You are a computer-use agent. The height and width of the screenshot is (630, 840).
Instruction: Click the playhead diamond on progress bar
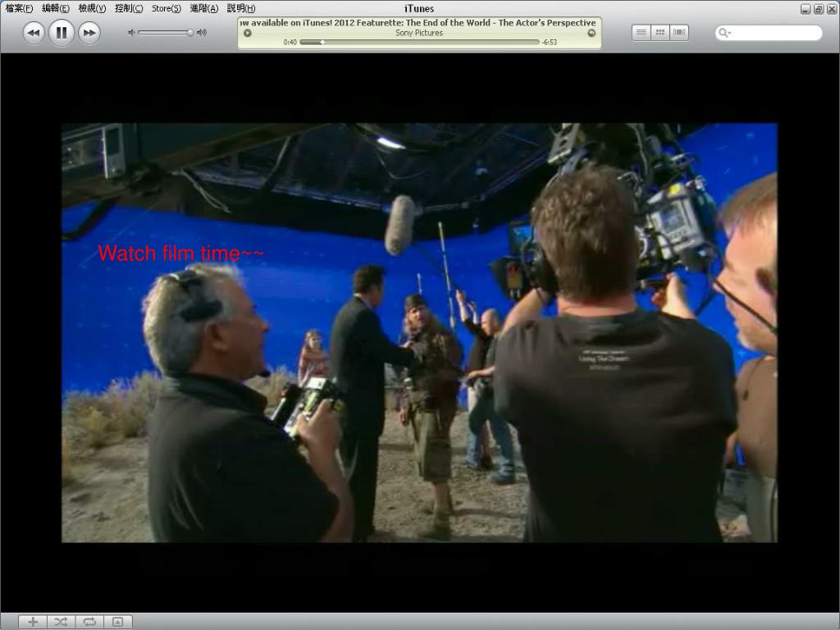click(x=322, y=42)
